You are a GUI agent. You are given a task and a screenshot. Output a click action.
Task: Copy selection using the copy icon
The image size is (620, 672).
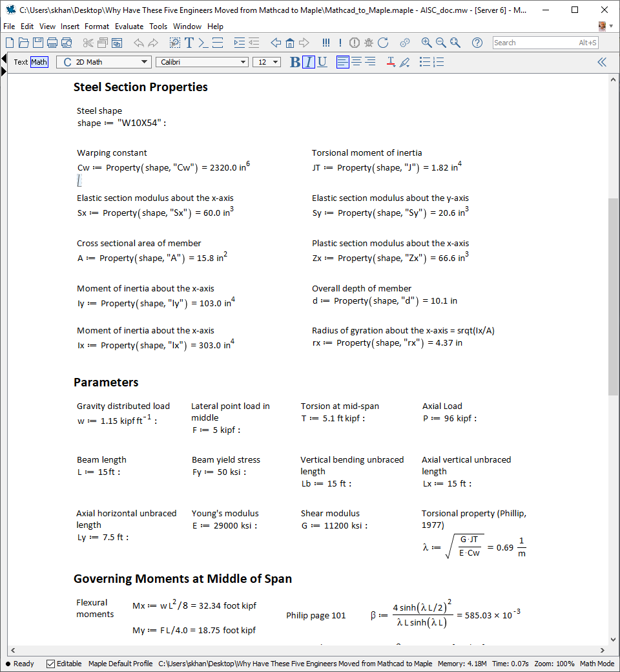(103, 43)
